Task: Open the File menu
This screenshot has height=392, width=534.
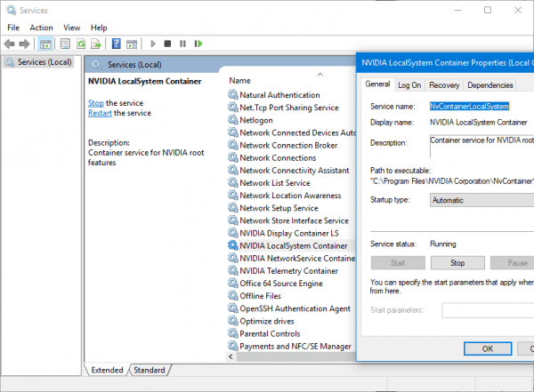Action: click(x=13, y=28)
